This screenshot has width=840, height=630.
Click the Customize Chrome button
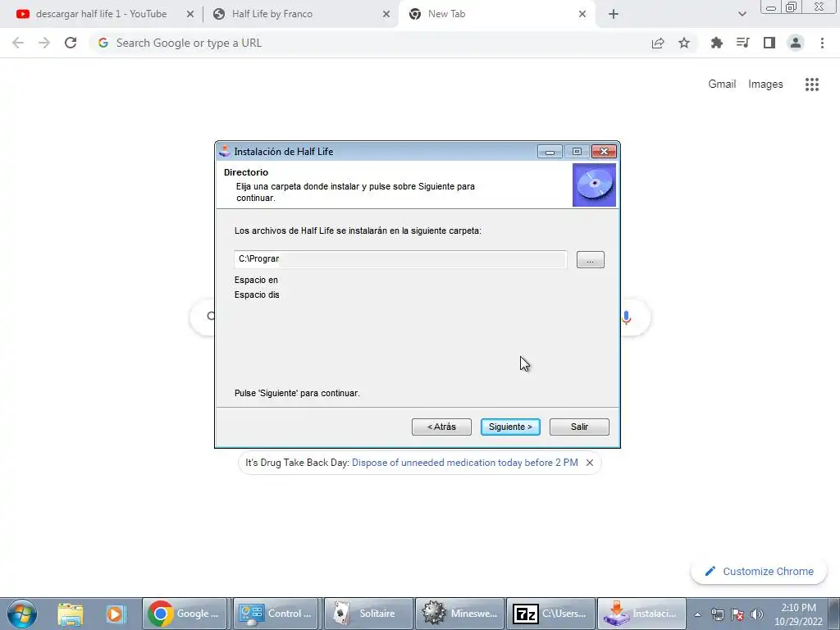759,571
